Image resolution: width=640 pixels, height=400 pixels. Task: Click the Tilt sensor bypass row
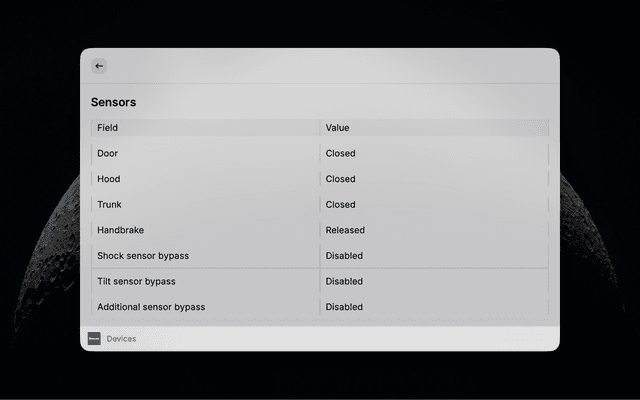coord(320,281)
